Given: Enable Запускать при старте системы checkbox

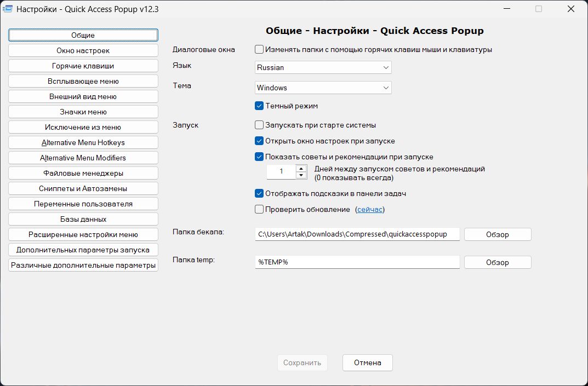Looking at the screenshot, I should click(259, 125).
